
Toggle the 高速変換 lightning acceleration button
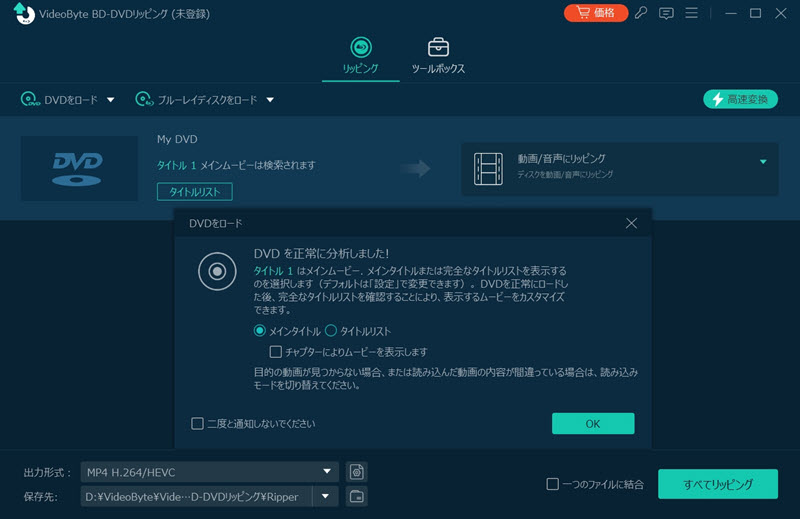pos(740,99)
